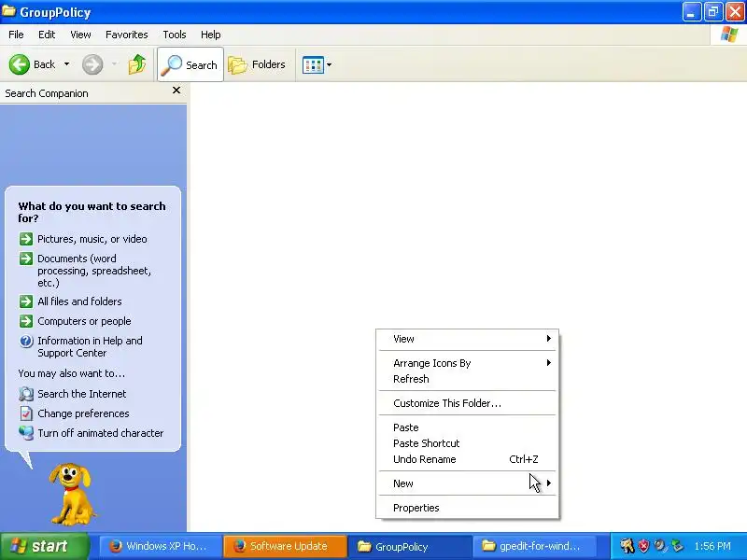Click the Turn off animated character icon
The image size is (747, 560).
[x=26, y=433]
